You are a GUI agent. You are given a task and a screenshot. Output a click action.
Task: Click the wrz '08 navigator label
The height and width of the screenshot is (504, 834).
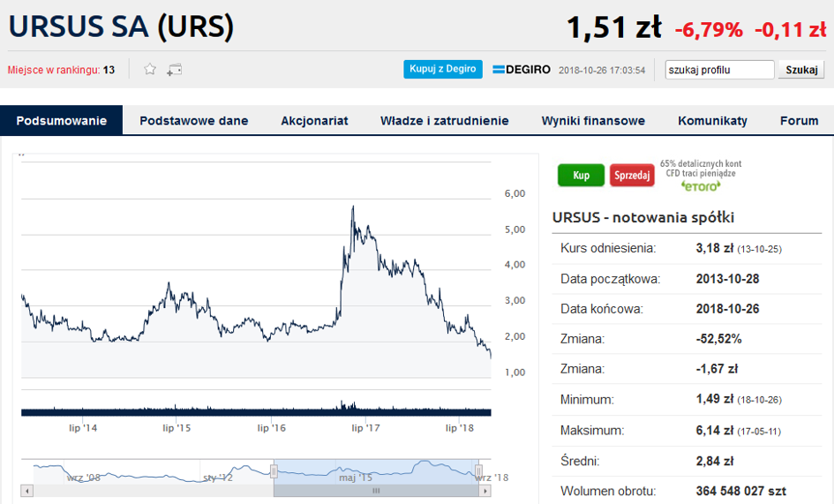tap(84, 478)
